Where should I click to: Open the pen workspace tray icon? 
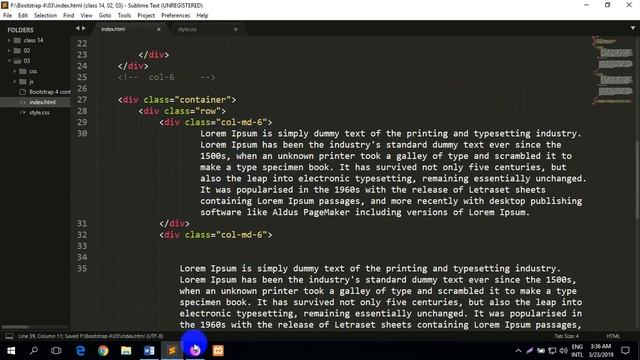(x=529, y=351)
